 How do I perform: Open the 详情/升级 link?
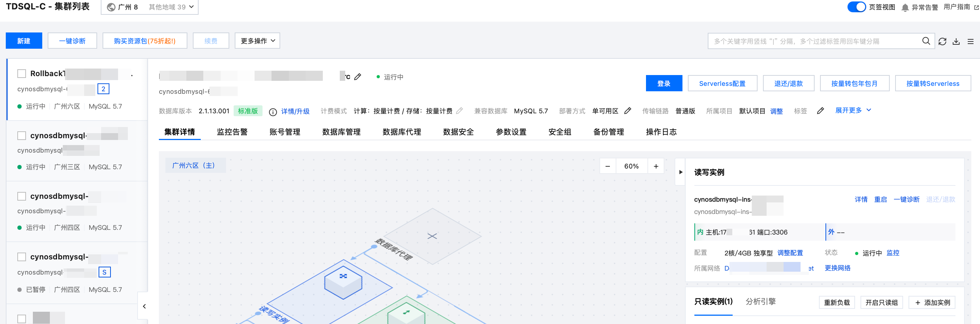click(295, 111)
